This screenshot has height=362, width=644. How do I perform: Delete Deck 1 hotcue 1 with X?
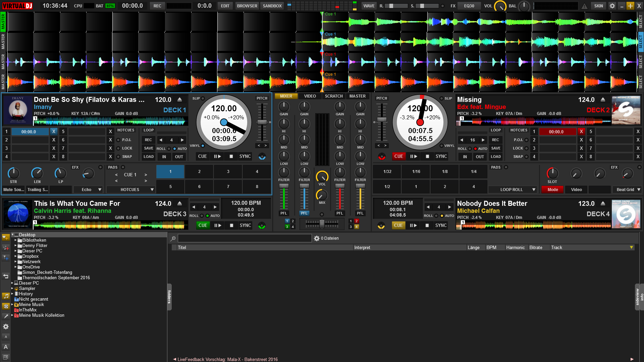[x=54, y=131]
